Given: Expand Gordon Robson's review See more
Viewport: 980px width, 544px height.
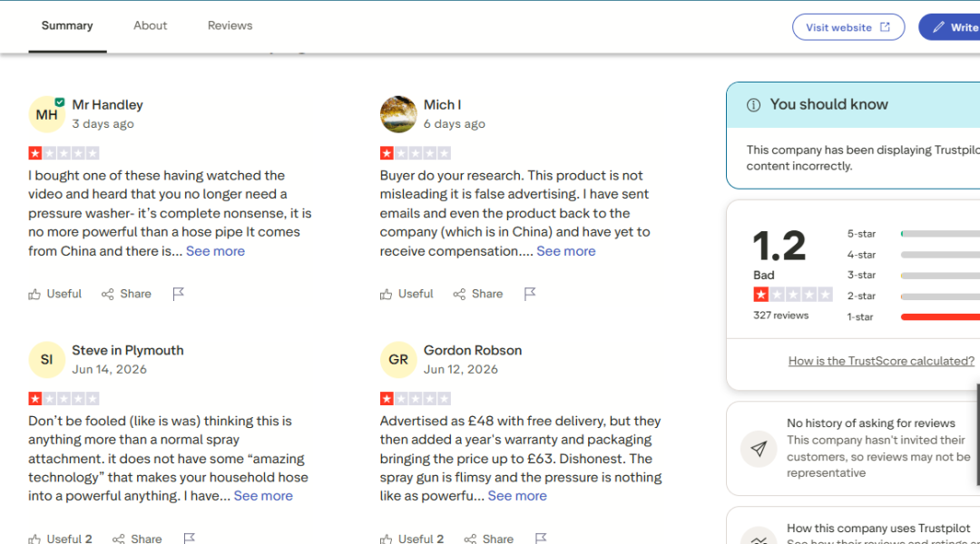Looking at the screenshot, I should (517, 496).
